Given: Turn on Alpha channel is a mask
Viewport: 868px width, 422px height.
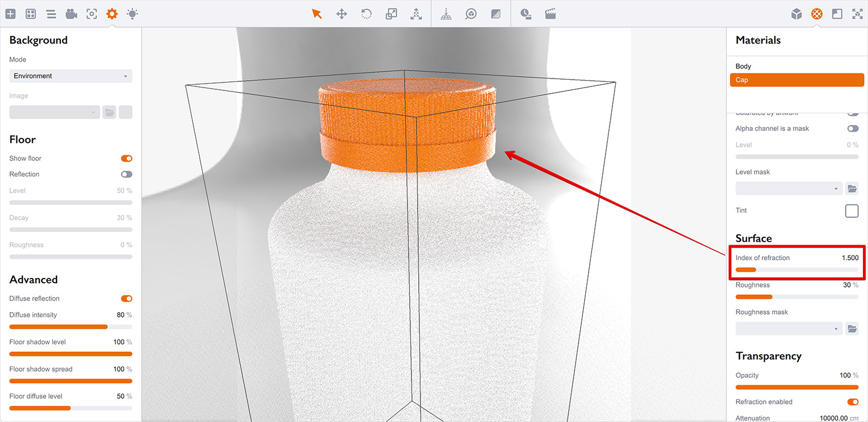Looking at the screenshot, I should point(852,129).
